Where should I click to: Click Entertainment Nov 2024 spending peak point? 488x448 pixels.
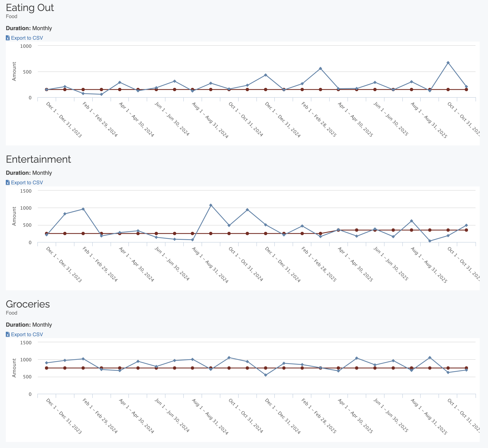[247, 210]
